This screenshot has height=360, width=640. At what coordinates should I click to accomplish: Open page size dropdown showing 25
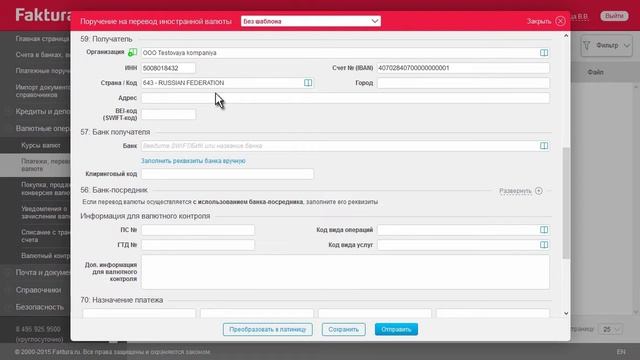click(x=611, y=329)
